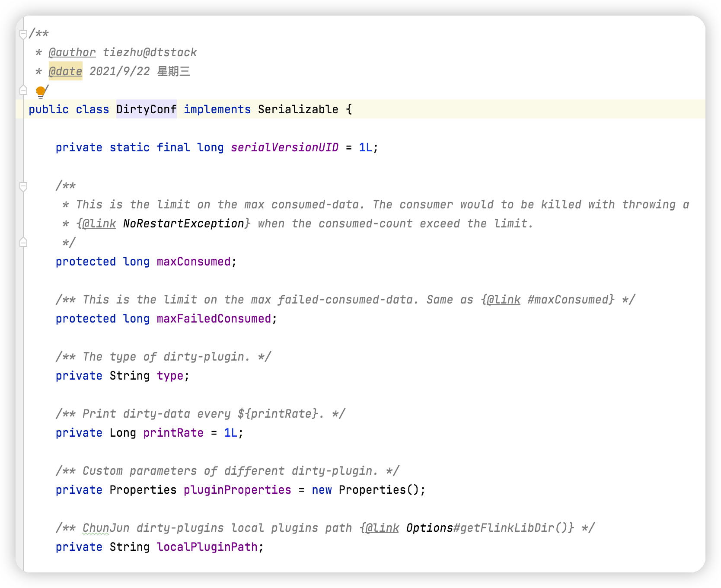721x588 pixels.
Task: Click the pluginProperties field name
Action: coord(237,490)
